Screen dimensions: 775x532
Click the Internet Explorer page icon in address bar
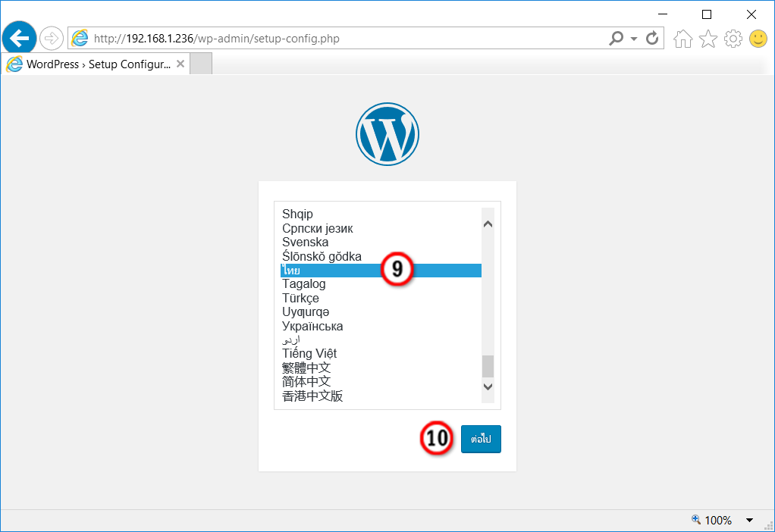click(80, 38)
